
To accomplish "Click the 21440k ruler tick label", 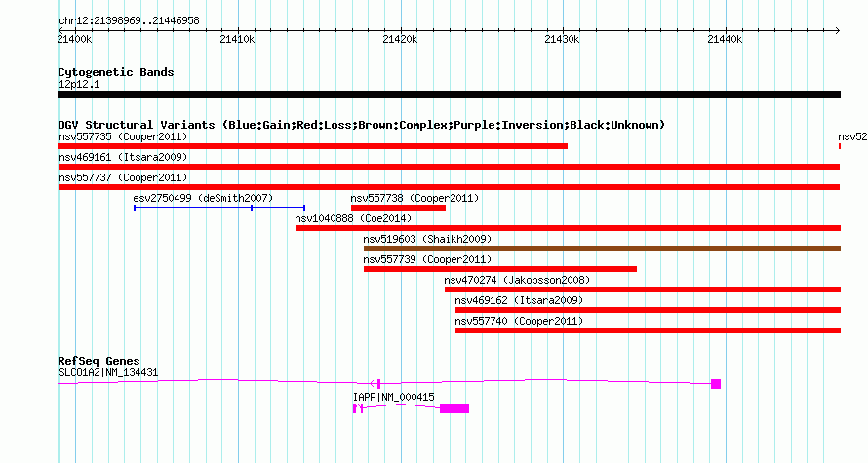I will 726,39.
